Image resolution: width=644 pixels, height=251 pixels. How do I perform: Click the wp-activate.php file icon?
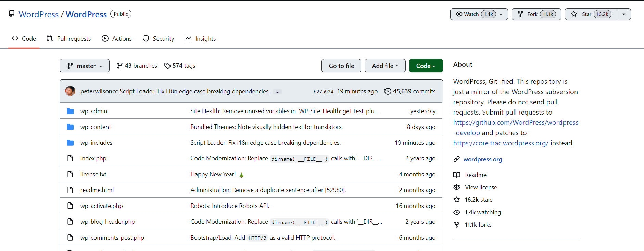[x=70, y=206]
